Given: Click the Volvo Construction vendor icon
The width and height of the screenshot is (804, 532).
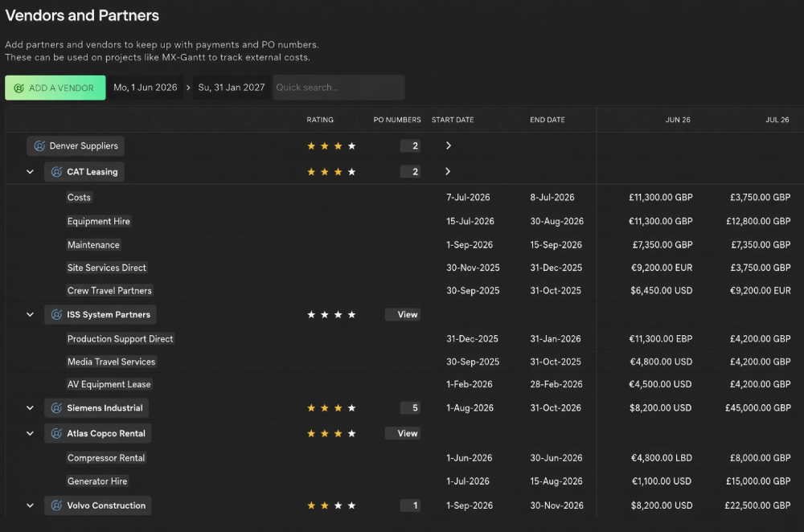Looking at the screenshot, I should click(57, 505).
